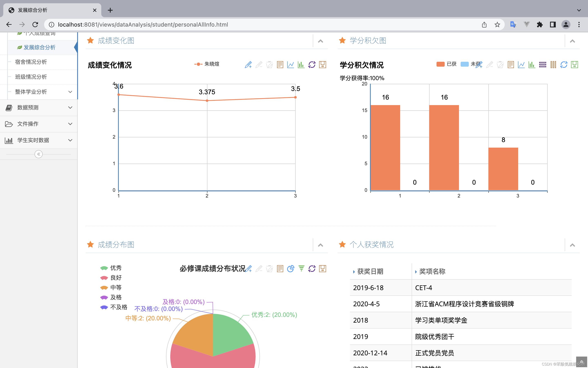Save 必修课成绩分布状况 chart as image
This screenshot has height=368, width=588.
(322, 269)
